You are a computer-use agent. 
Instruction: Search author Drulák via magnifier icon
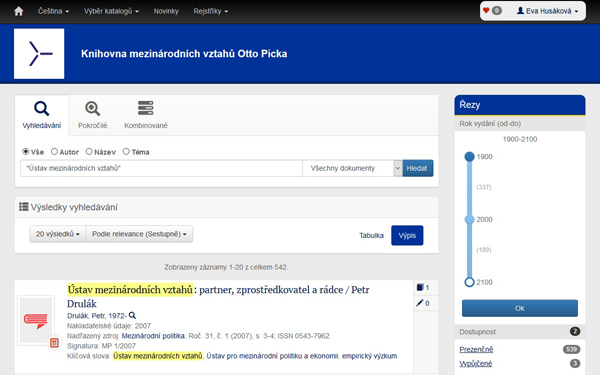[x=132, y=315]
